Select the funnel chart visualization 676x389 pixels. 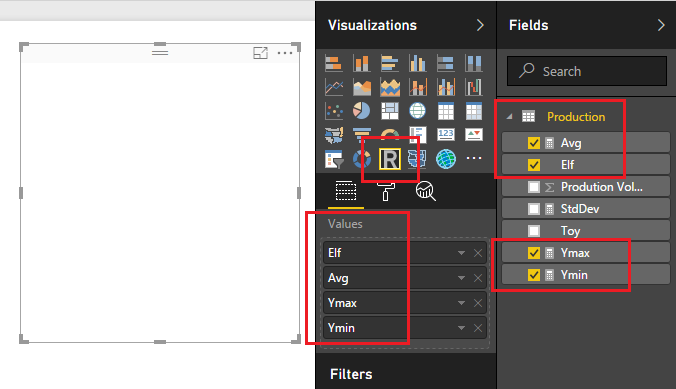point(362,135)
